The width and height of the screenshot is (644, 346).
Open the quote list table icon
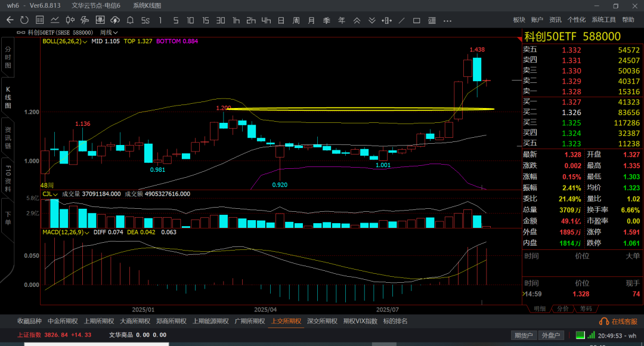coord(40,20)
